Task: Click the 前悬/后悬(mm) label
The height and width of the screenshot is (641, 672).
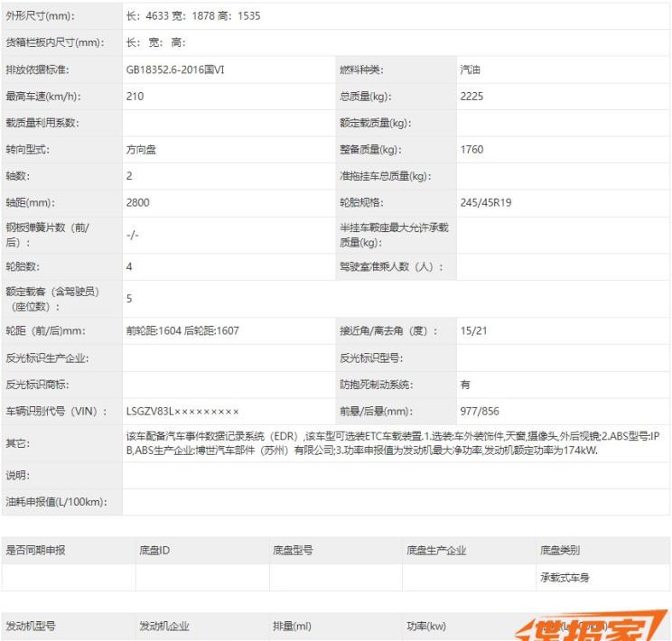Action: [376, 412]
